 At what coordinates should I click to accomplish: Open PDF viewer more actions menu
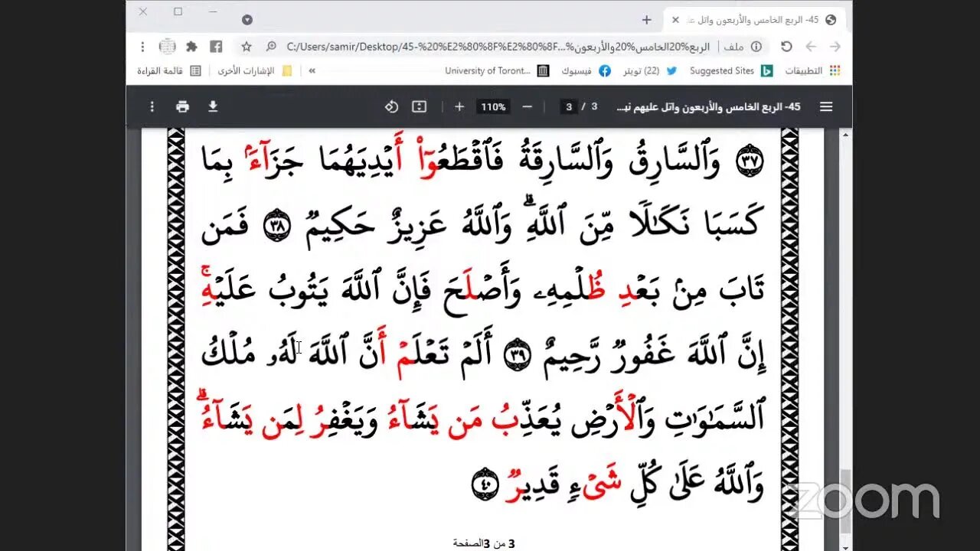click(x=152, y=107)
